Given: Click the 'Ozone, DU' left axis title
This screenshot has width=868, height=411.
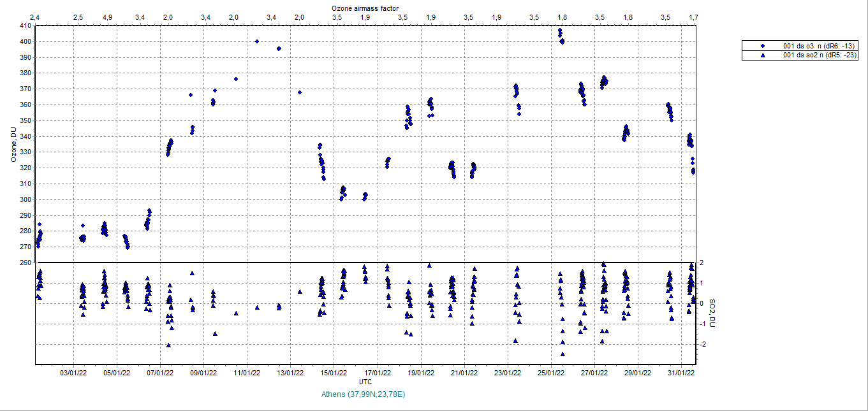Looking at the screenshot, I should [13, 145].
